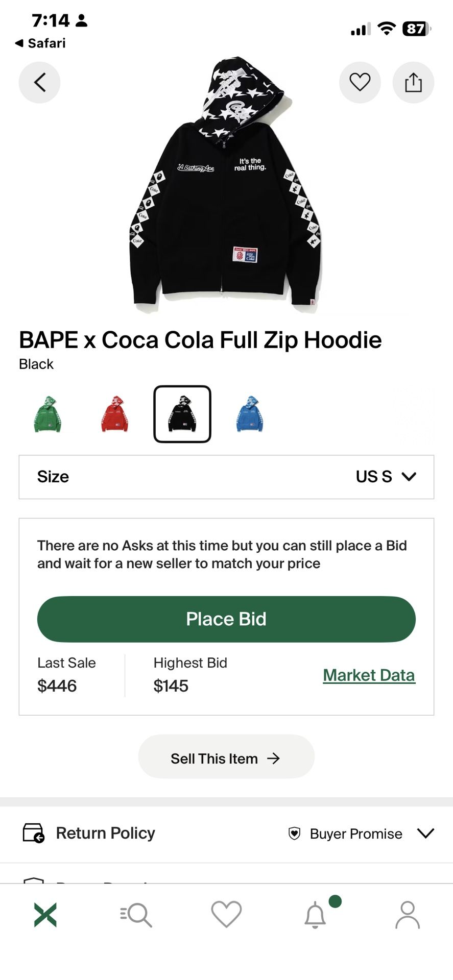
Task: Select the blue hoodie colorway
Action: click(x=250, y=414)
